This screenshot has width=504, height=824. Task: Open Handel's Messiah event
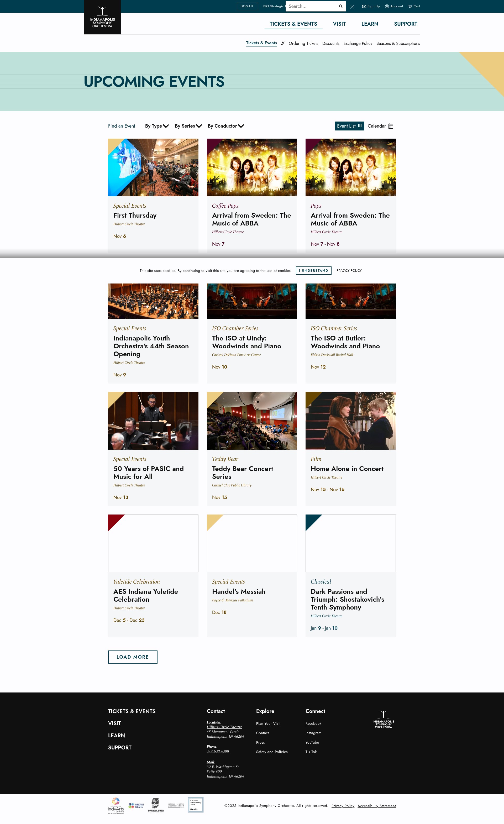pyautogui.click(x=239, y=591)
